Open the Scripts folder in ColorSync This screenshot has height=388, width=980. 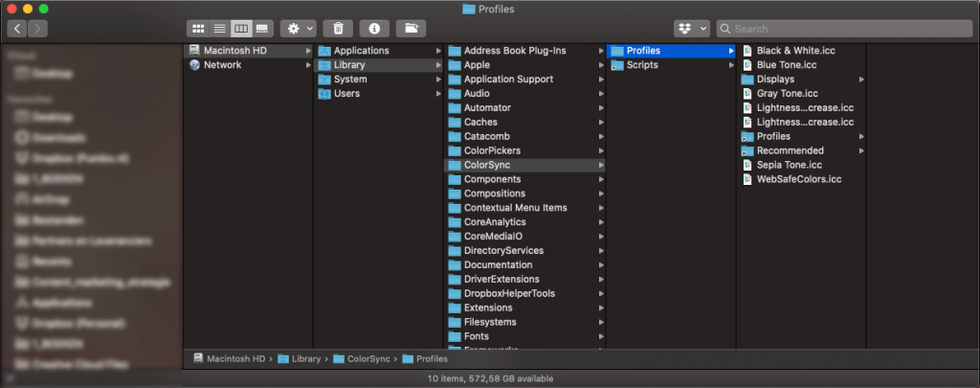(641, 65)
